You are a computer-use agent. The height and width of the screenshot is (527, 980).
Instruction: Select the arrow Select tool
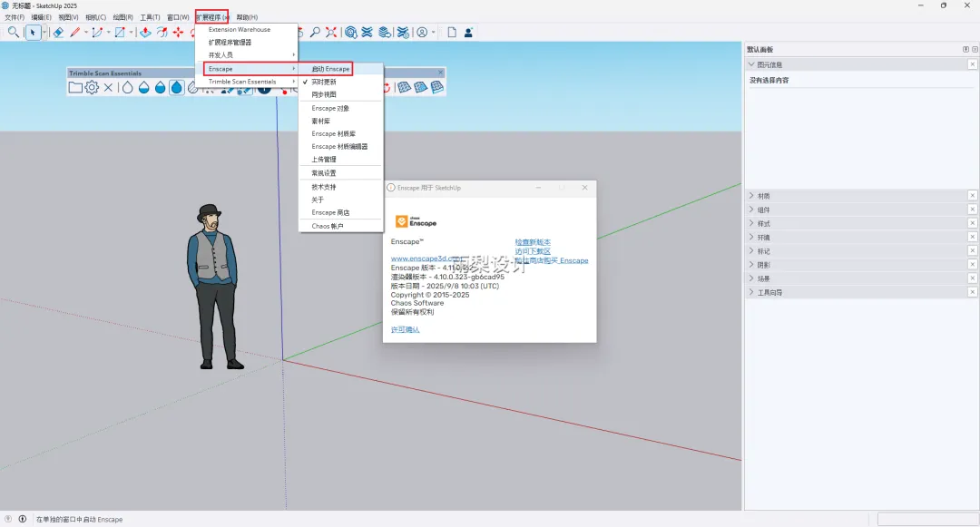click(x=34, y=33)
